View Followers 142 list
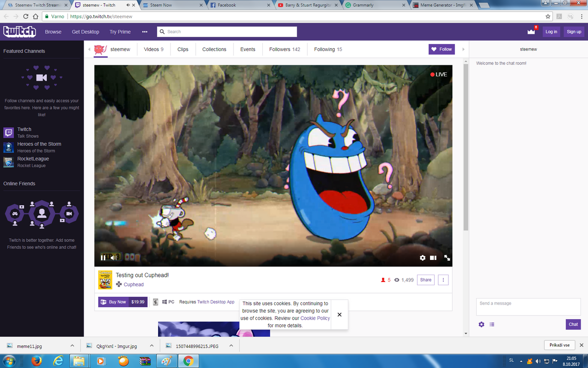 click(285, 49)
